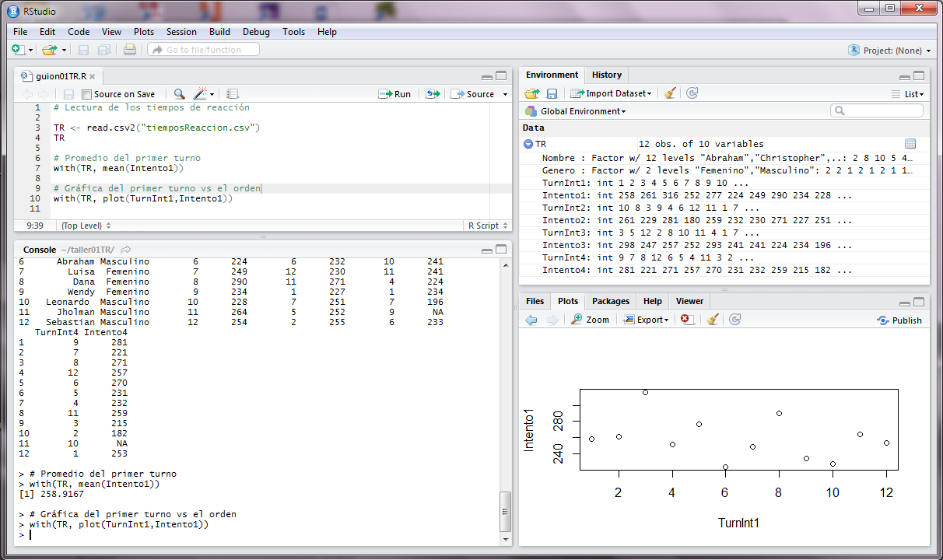The height and width of the screenshot is (560, 943).
Task: Open the R Script file type selector
Action: [x=488, y=226]
